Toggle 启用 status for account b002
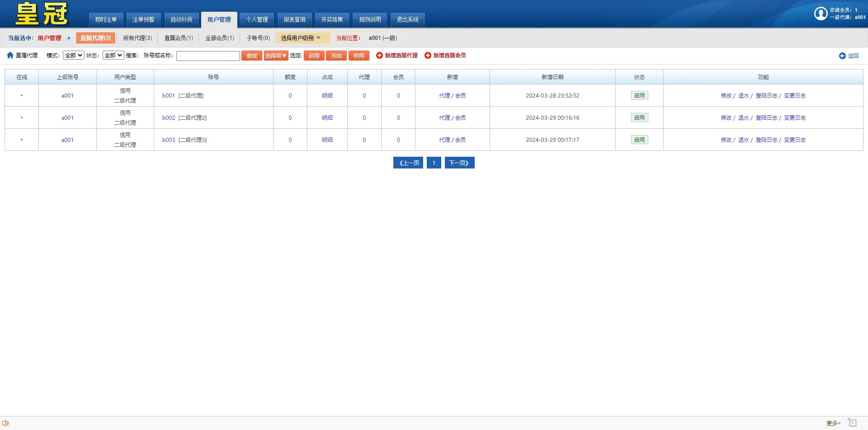Screen dimensions: 868x430 pyautogui.click(x=639, y=117)
